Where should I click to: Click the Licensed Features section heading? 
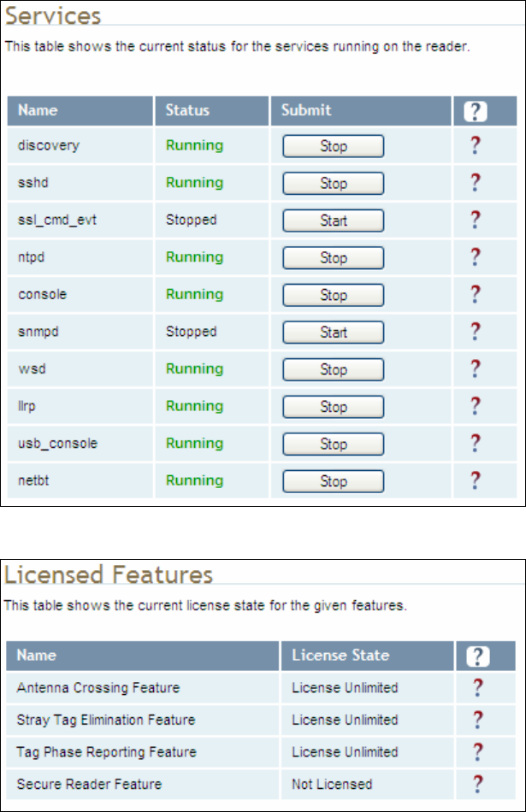click(109, 575)
